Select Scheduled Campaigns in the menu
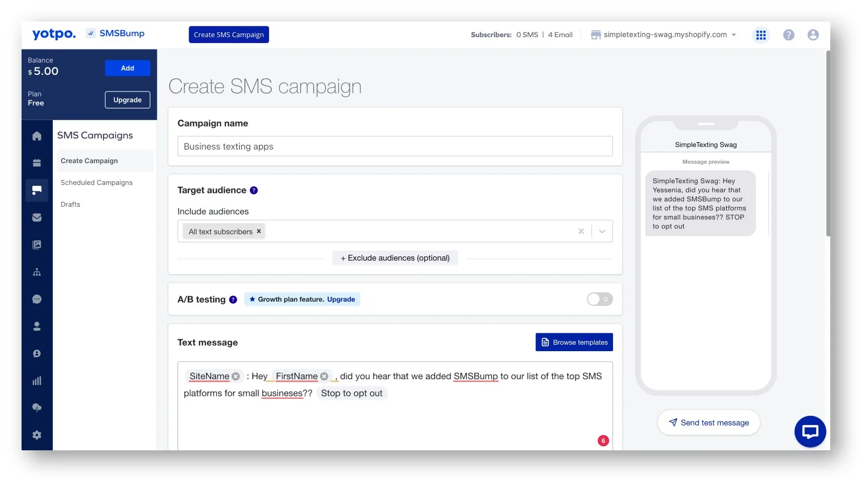The width and height of the screenshot is (868, 488). click(97, 183)
